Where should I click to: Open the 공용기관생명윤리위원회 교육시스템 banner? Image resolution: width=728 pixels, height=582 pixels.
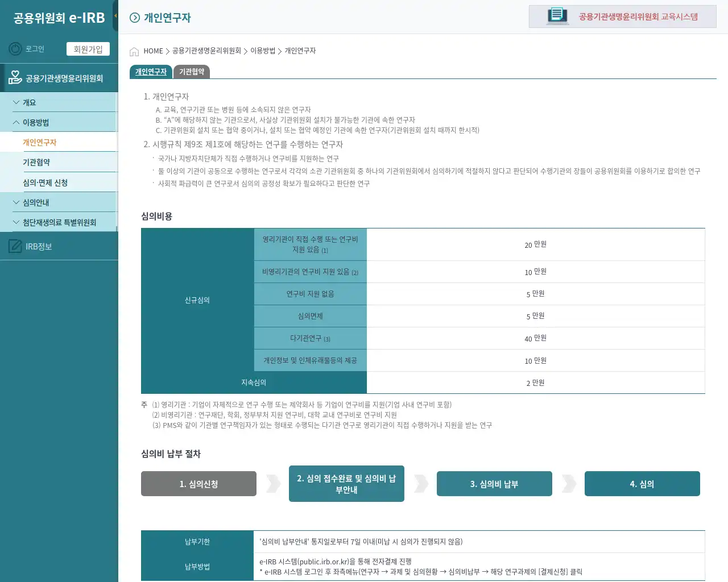pyautogui.click(x=623, y=16)
